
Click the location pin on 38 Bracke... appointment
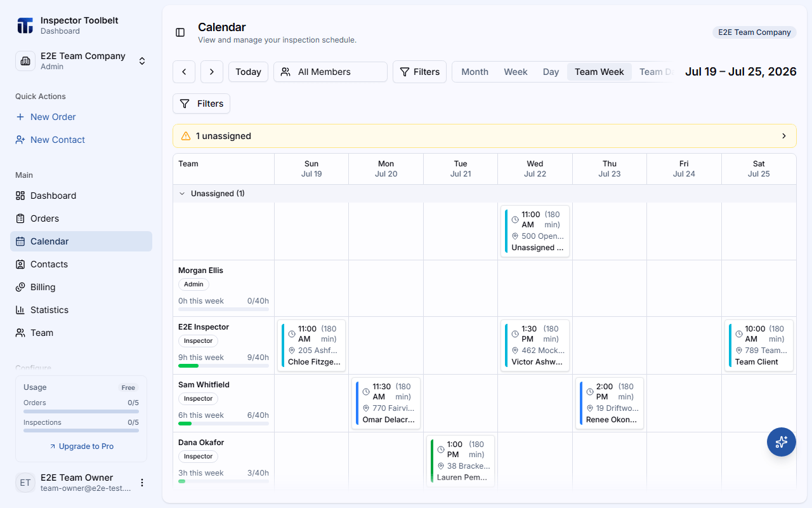click(x=441, y=466)
